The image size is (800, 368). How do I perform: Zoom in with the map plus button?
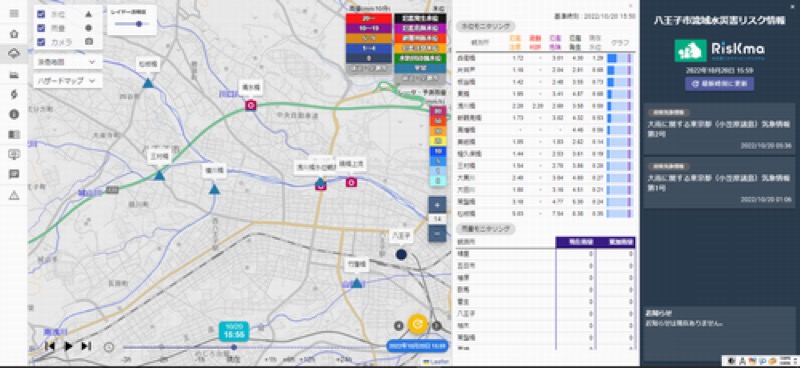pyautogui.click(x=437, y=206)
